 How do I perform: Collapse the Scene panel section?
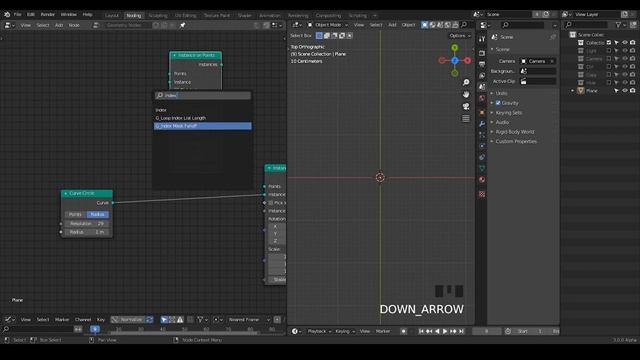[x=502, y=49]
